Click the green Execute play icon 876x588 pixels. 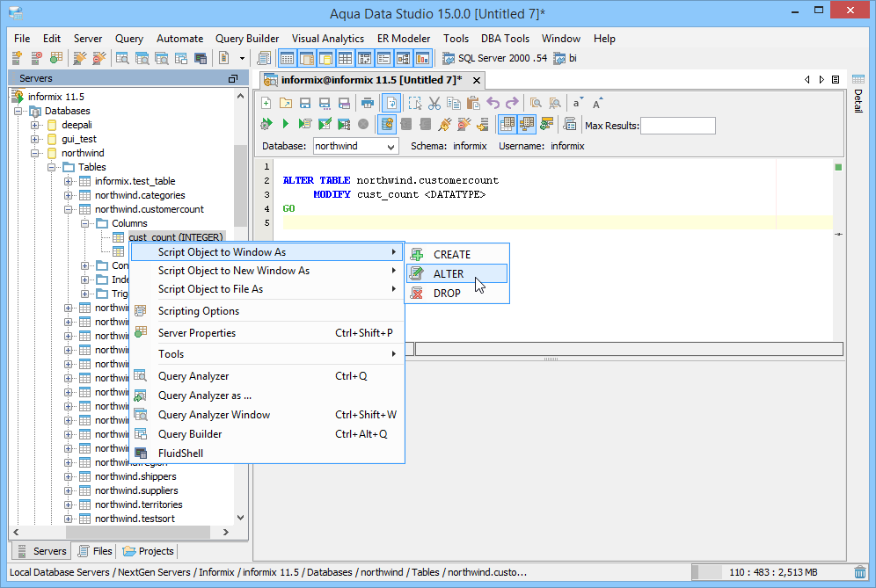(x=286, y=124)
